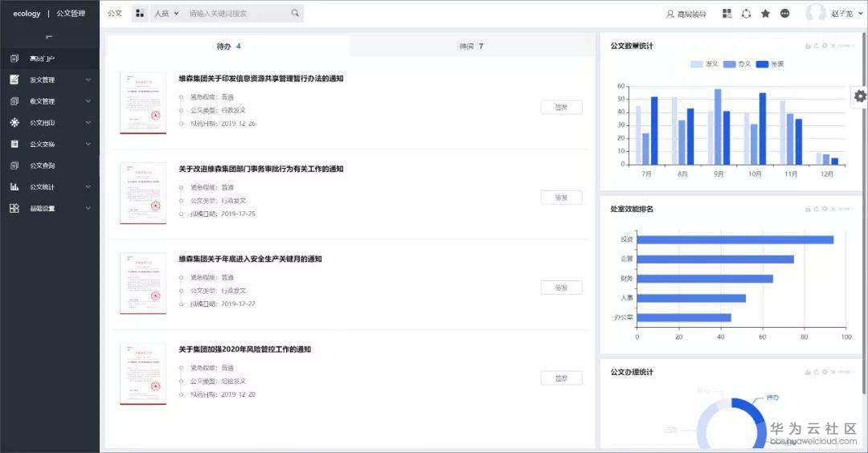This screenshot has width=868, height=453.
Task: Toggle the 办文 legend swatch
Action: click(730, 64)
